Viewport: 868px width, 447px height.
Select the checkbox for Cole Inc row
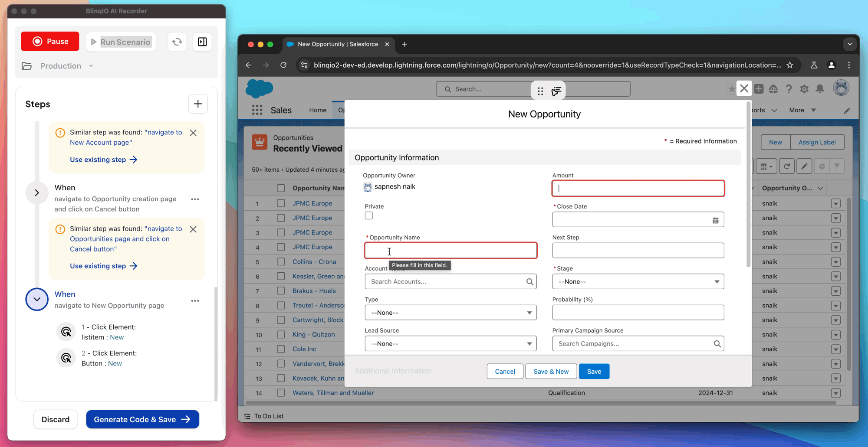281,349
